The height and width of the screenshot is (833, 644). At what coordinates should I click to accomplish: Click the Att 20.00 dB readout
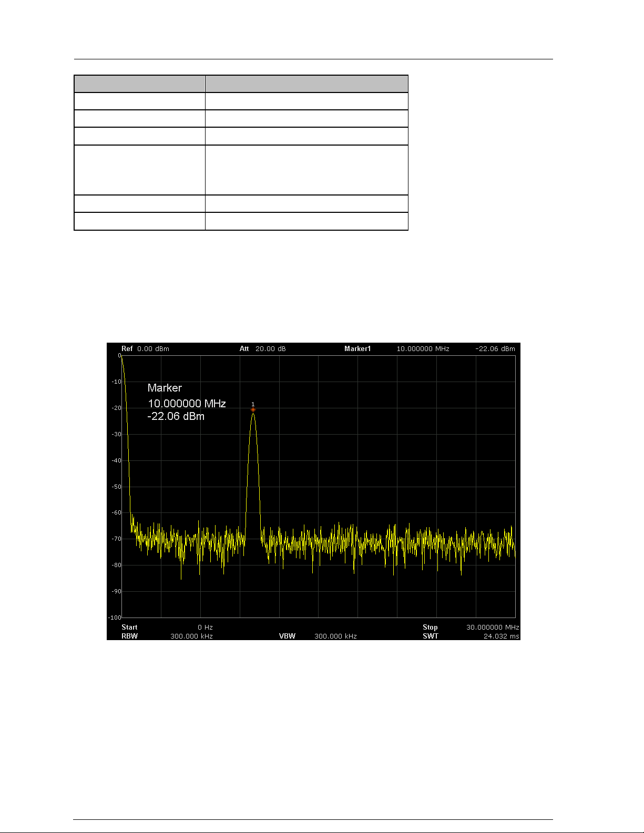pos(262,348)
